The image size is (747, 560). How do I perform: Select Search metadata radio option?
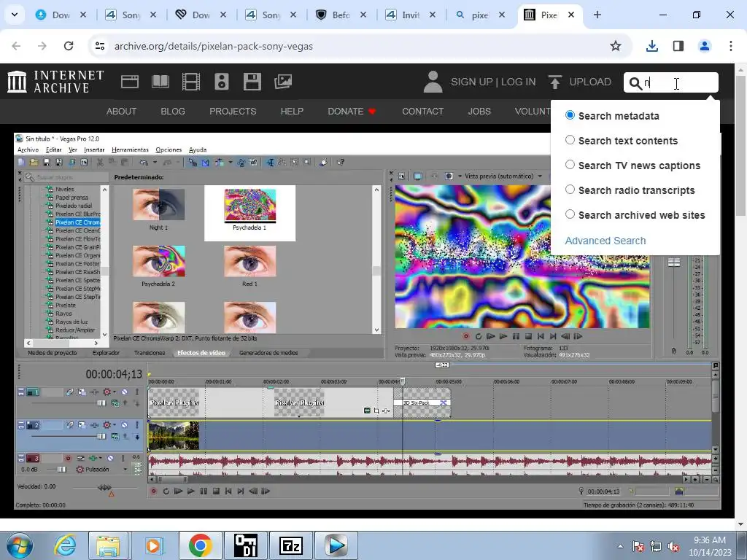[x=570, y=115]
